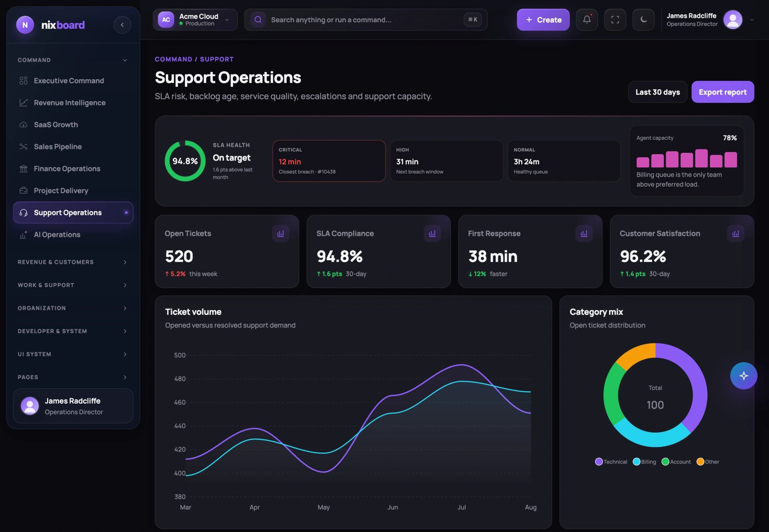Toggle Other category orange legend swatch
769x532 pixels.
[x=700, y=461]
